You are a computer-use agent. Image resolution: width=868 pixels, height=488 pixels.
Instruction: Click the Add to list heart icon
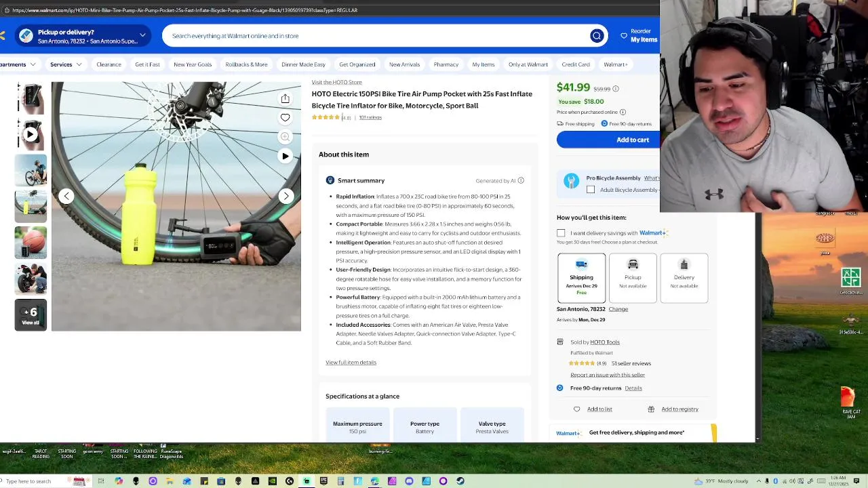click(x=577, y=409)
